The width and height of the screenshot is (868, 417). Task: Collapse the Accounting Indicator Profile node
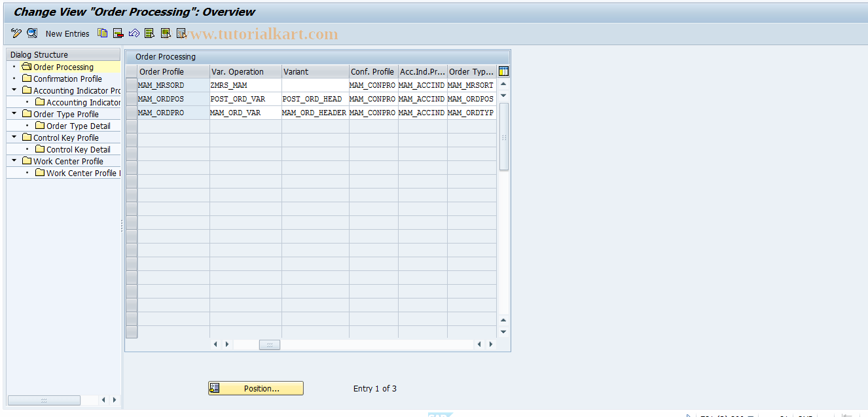click(x=12, y=90)
